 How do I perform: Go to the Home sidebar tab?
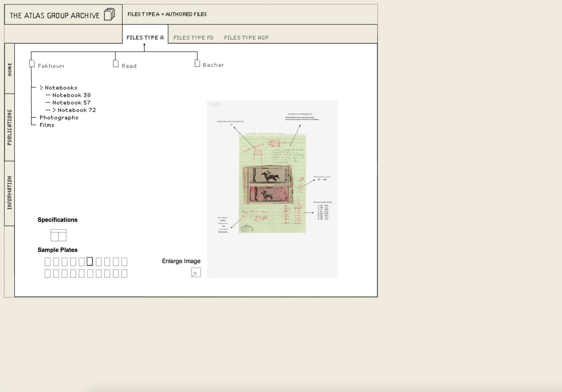click(x=10, y=69)
